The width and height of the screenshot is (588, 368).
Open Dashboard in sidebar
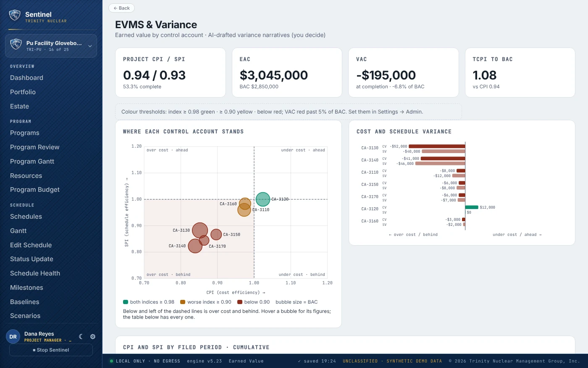pyautogui.click(x=26, y=78)
